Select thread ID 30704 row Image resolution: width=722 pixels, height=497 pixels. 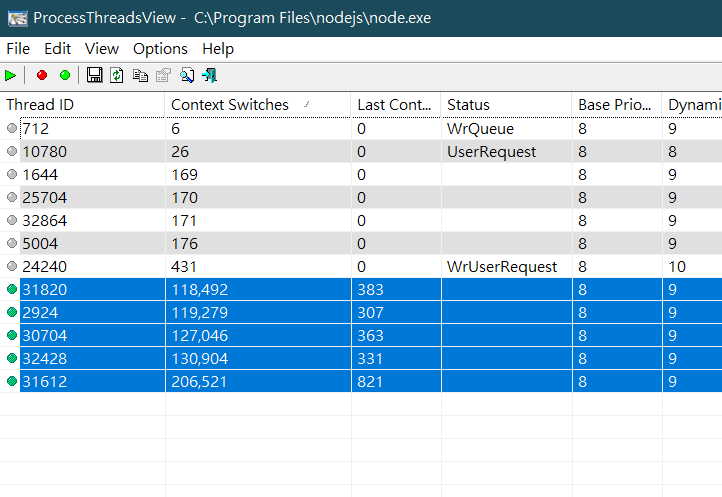click(361, 336)
